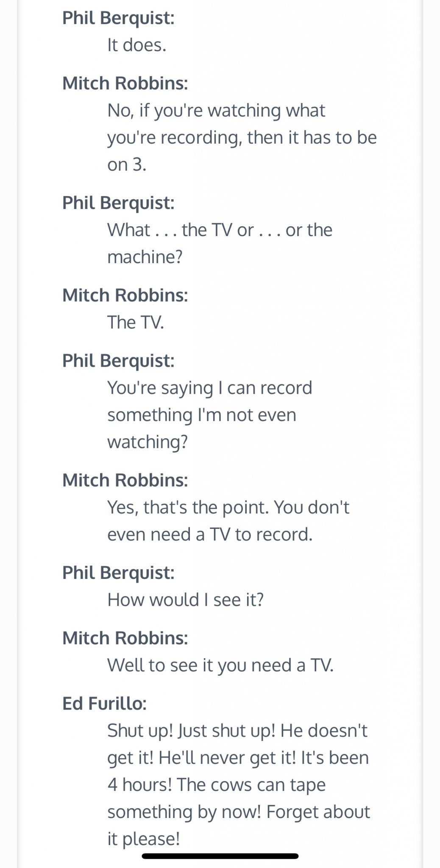The image size is (440, 868).
Task: Tap the line 'The cows can tape'
Action: (251, 785)
